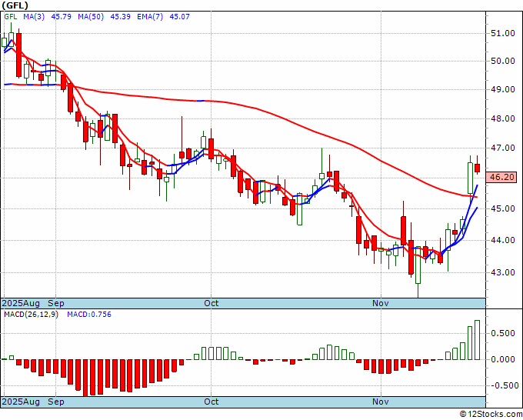Viewport: 523px width, 420px height.
Task: Click the 2025Aug label on price chart axis
Action: point(21,303)
